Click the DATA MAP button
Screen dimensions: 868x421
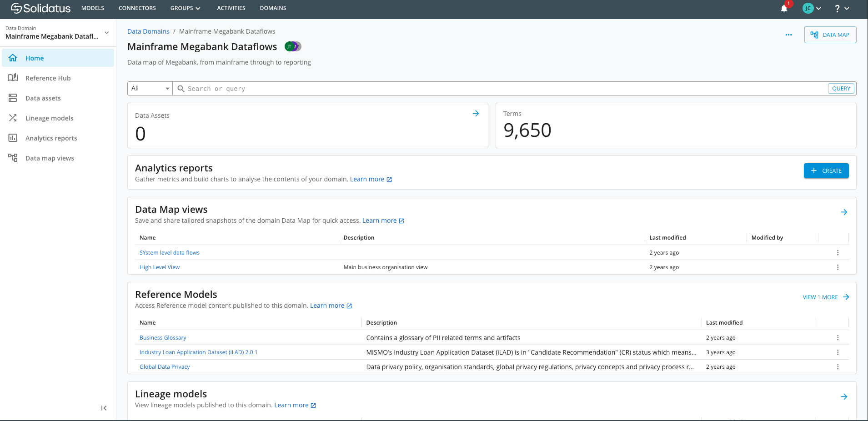point(830,35)
